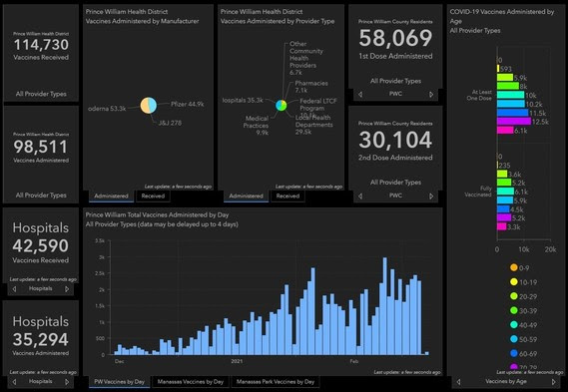Viewport: 568px width, 392px height.
Task: Toggle 0-9 age group legend item
Action: click(x=519, y=268)
